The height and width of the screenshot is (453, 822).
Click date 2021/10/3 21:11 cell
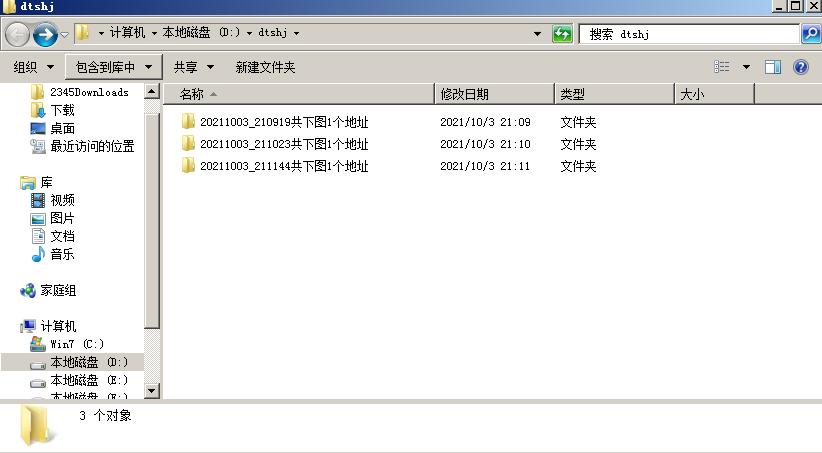click(485, 166)
